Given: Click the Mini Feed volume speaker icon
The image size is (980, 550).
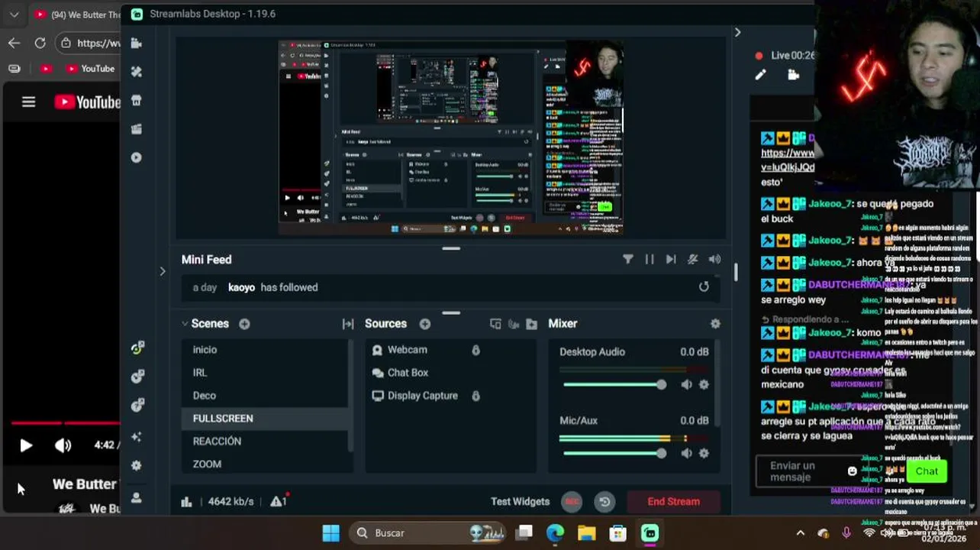Looking at the screenshot, I should [714, 260].
